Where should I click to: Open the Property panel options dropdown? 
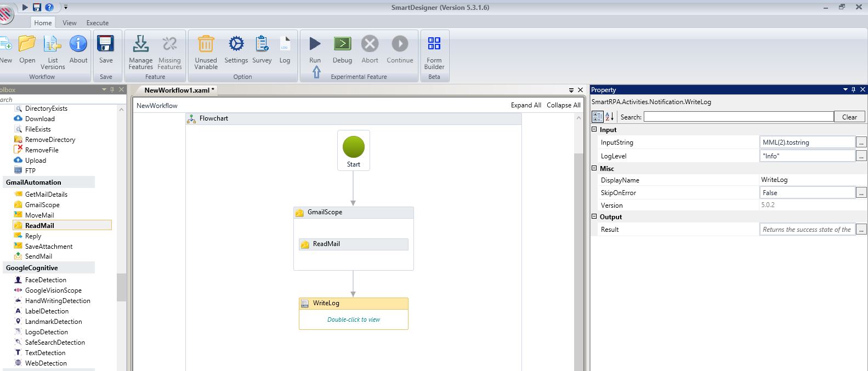point(846,89)
